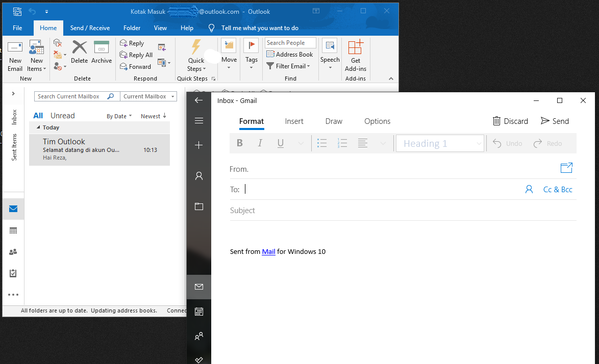
Task: Click the Ignore conversation icon
Action: [x=57, y=43]
